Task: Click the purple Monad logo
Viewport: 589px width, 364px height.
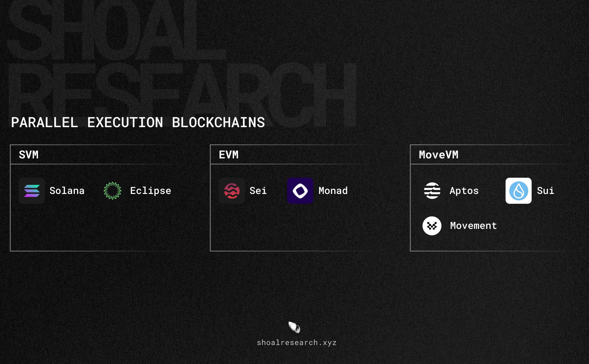Action: tap(300, 191)
